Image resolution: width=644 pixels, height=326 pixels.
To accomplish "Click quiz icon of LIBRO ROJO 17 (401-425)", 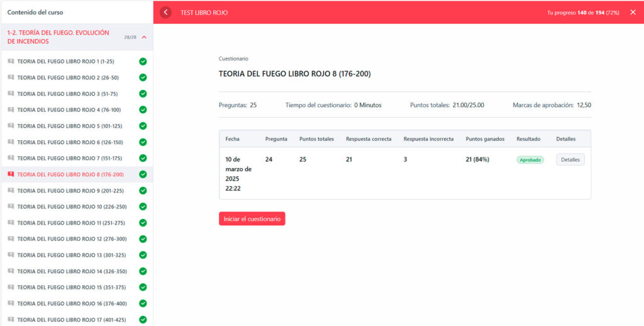I will [11, 320].
